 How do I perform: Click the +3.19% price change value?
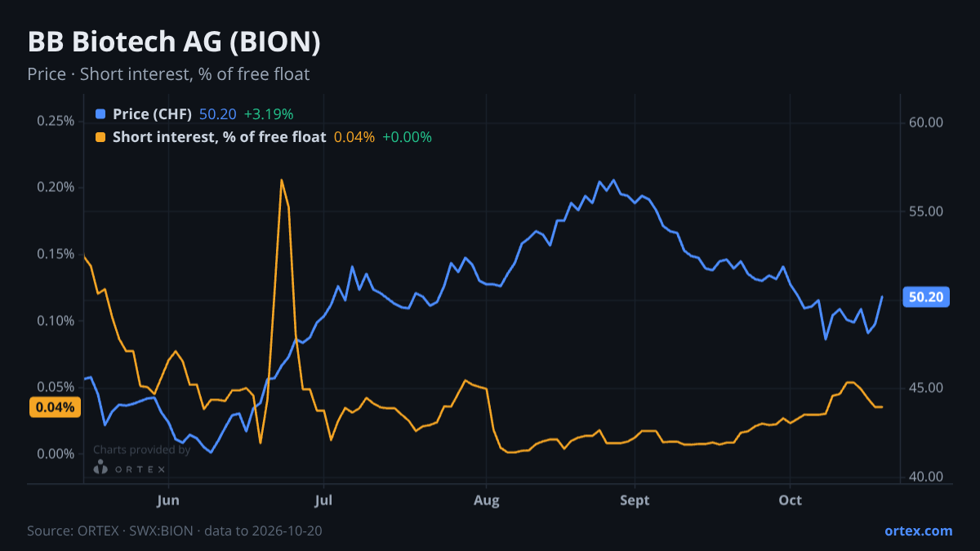268,114
